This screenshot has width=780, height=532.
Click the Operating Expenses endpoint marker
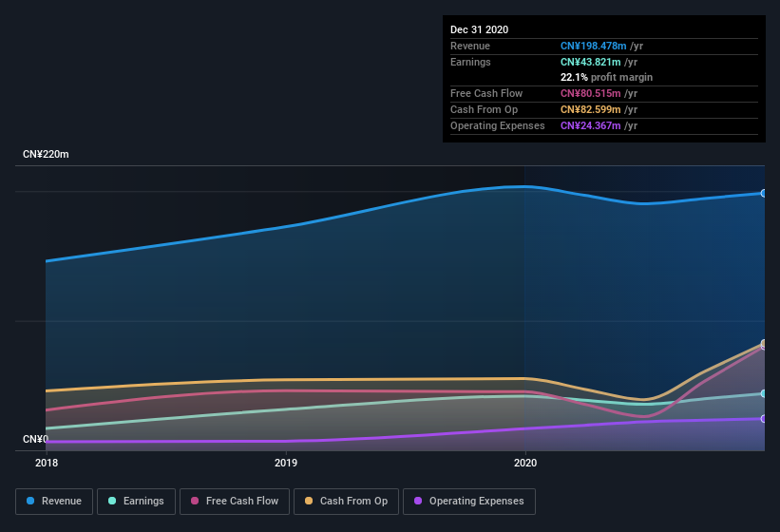tap(764, 419)
